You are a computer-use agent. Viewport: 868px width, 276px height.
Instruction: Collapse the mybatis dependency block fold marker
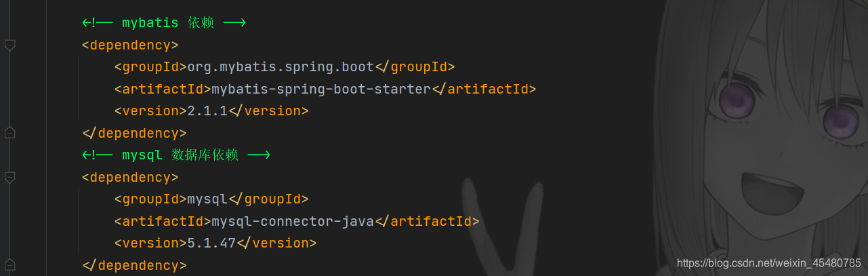[x=9, y=45]
